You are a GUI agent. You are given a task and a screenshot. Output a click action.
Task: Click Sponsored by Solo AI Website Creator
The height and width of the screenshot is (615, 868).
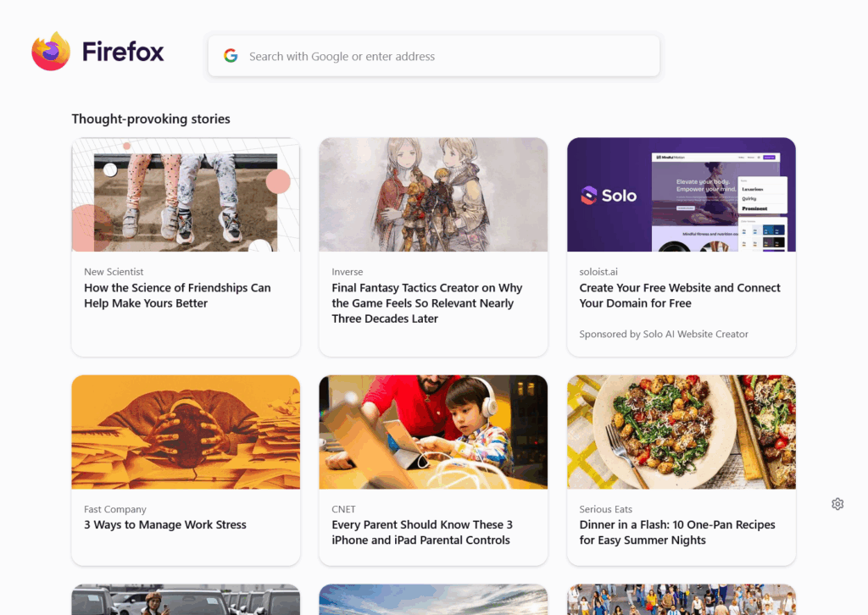664,334
